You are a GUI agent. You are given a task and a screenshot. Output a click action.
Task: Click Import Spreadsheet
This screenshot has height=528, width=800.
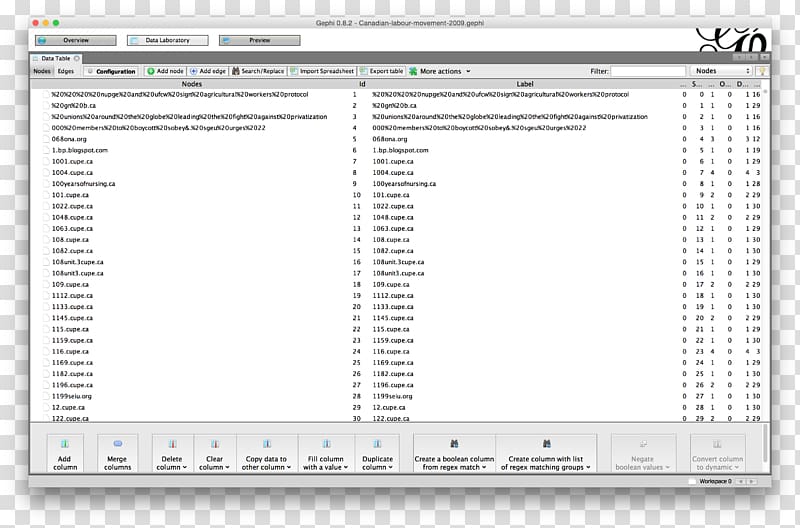pyautogui.click(x=322, y=71)
